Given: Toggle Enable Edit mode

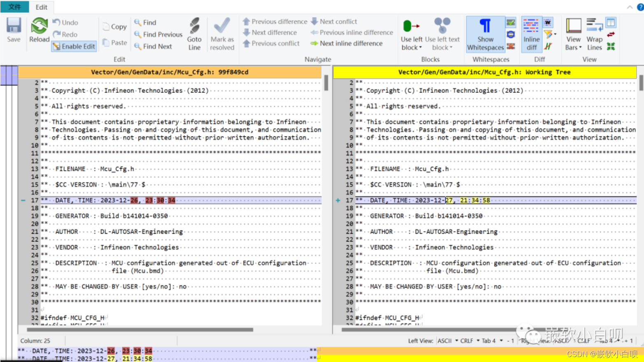Looking at the screenshot, I should pyautogui.click(x=74, y=46).
